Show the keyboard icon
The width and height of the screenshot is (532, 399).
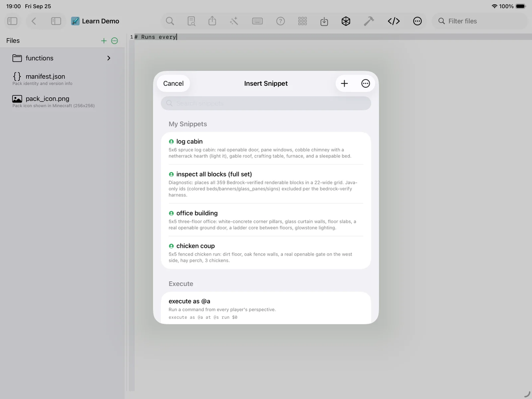point(257,21)
